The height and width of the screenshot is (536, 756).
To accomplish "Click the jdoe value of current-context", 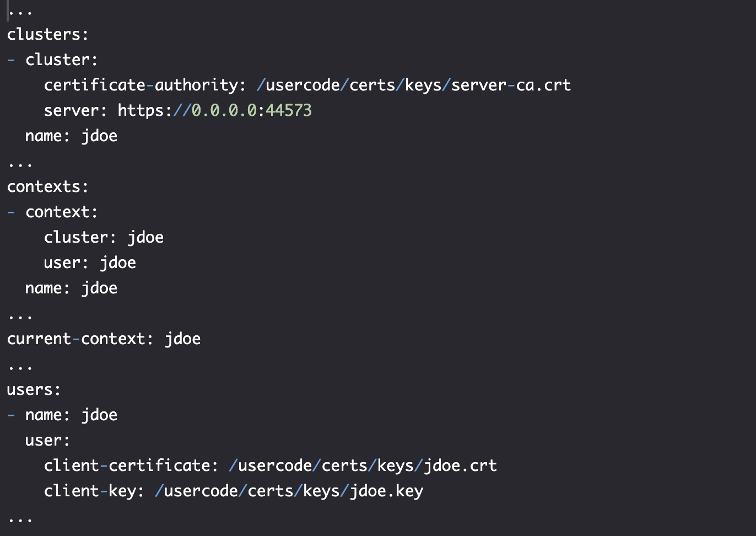I will [x=183, y=339].
